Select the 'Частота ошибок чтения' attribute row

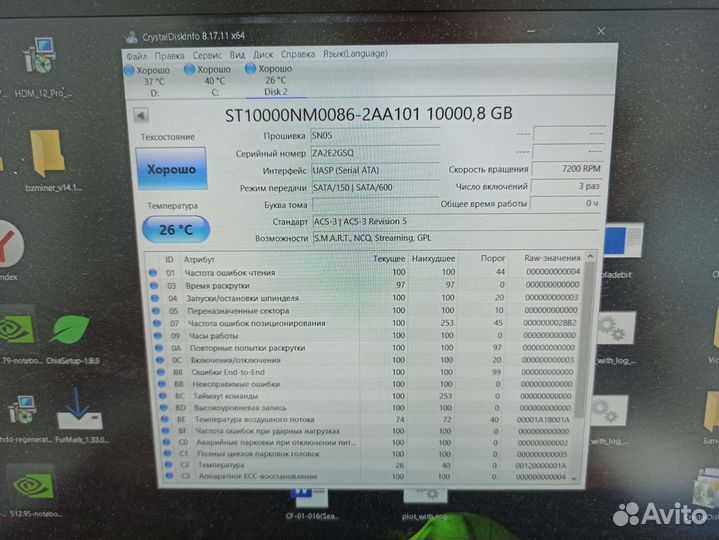tap(365, 272)
